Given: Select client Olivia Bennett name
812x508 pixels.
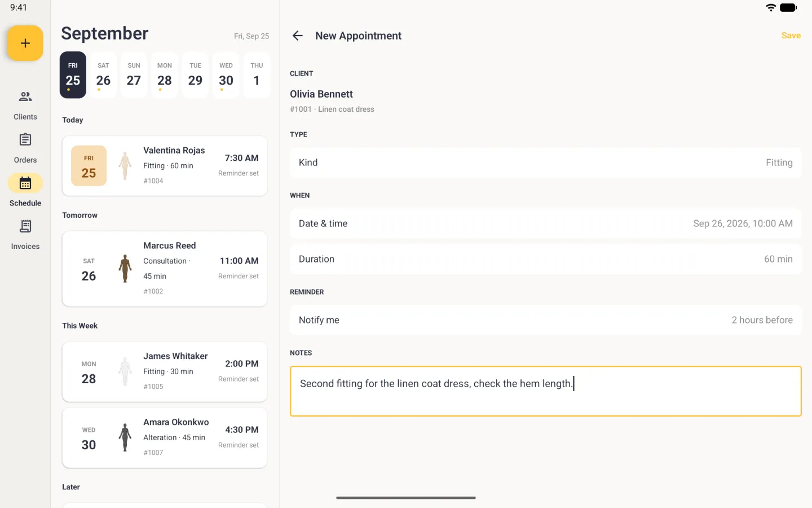Looking at the screenshot, I should 321,94.
